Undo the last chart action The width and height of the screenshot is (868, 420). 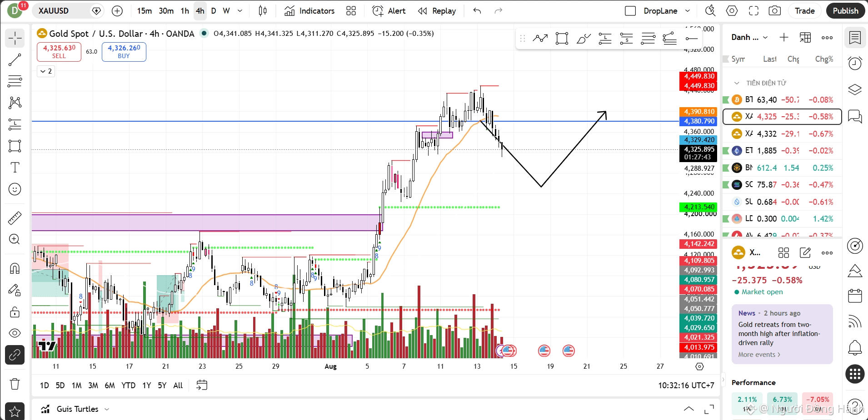pyautogui.click(x=477, y=11)
